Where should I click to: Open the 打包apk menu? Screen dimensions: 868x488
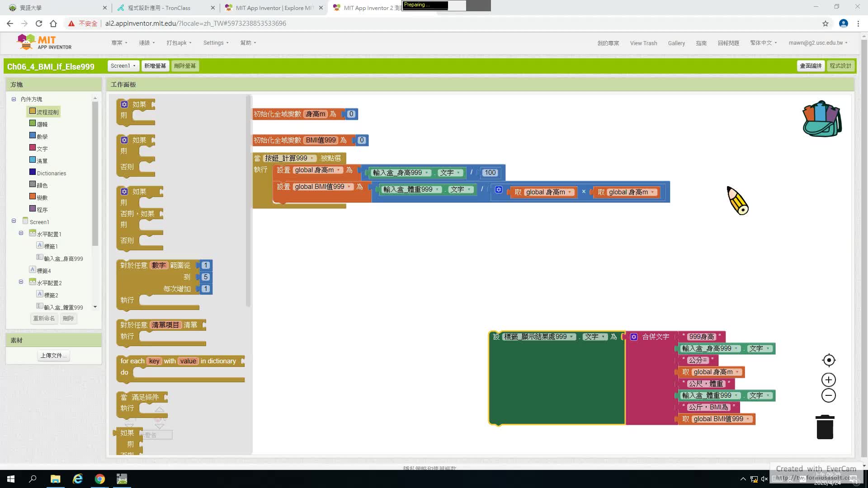[179, 43]
